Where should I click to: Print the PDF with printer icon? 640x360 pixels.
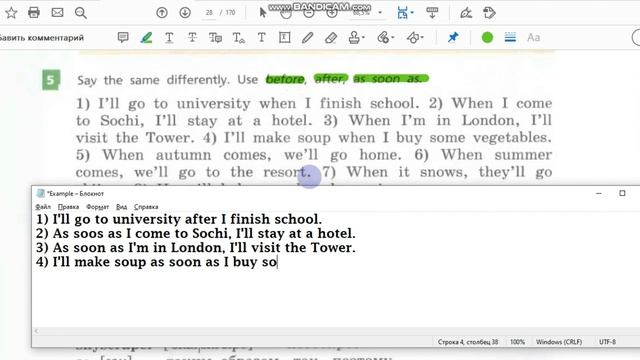coord(34,13)
